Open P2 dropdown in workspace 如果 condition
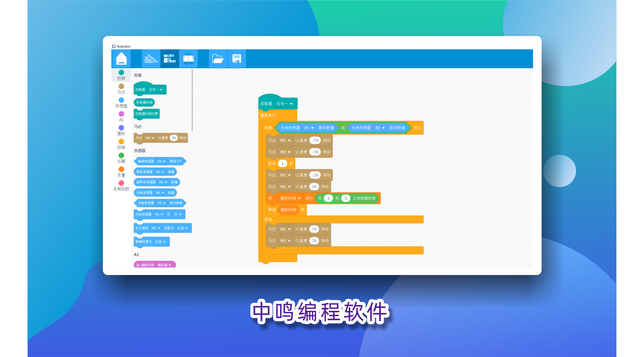The image size is (644, 357). pyautogui.click(x=380, y=128)
